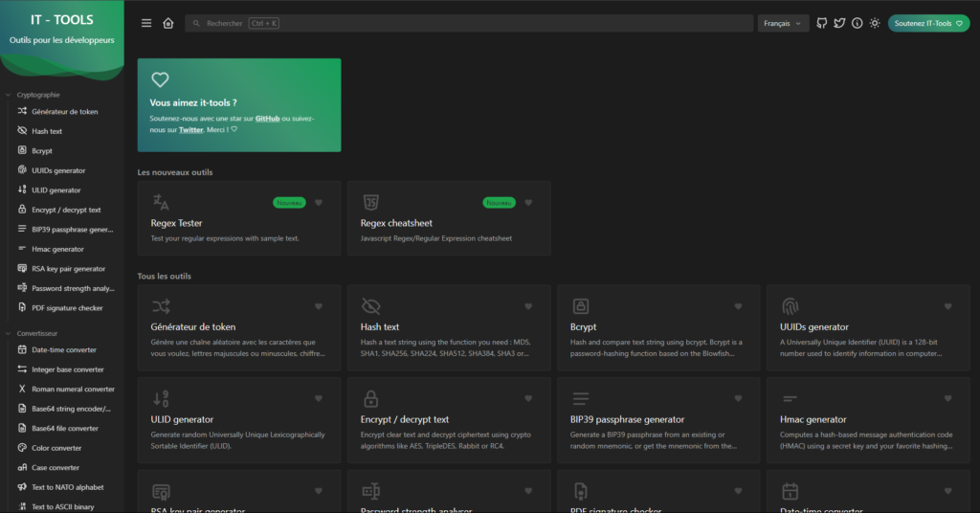980x513 pixels.
Task: Favorite the Regex cheatsheet card heart
Action: click(528, 203)
